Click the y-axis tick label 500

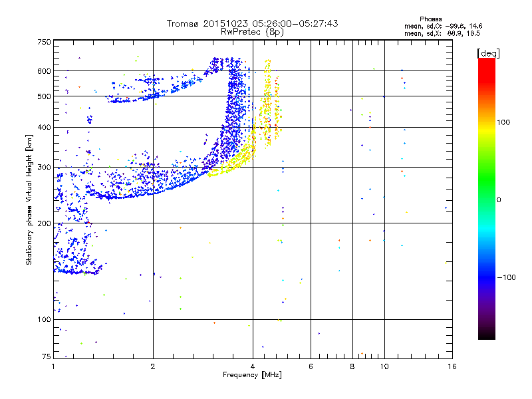pos(44,96)
